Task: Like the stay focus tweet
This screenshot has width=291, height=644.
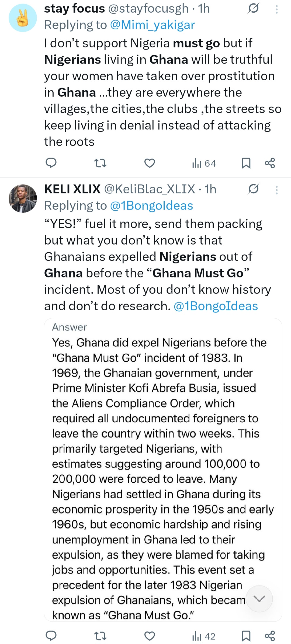Action: pyautogui.click(x=150, y=163)
